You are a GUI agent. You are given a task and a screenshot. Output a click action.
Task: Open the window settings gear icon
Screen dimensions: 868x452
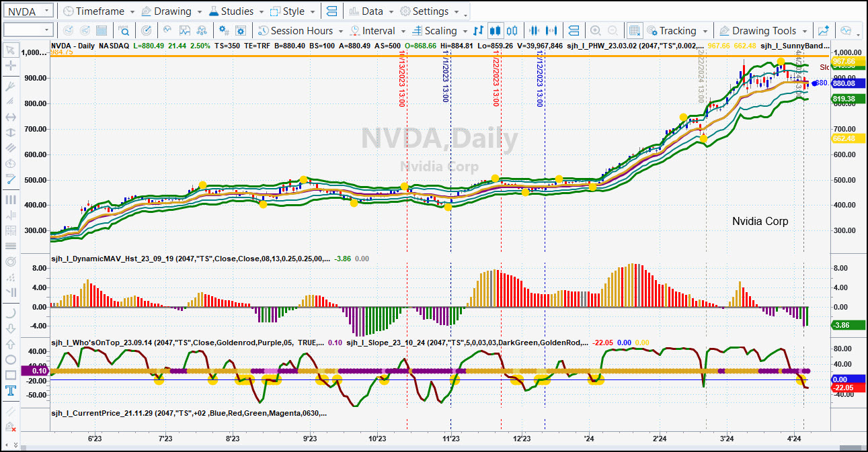[241, 31]
